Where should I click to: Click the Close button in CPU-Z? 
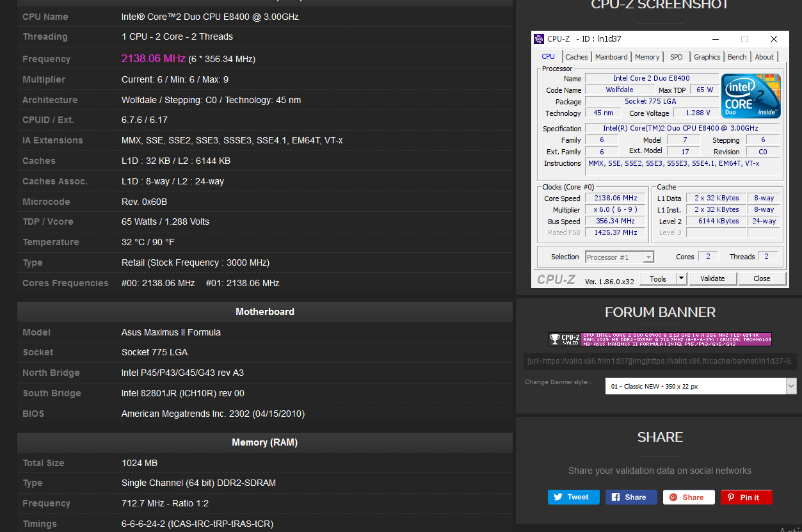(762, 278)
